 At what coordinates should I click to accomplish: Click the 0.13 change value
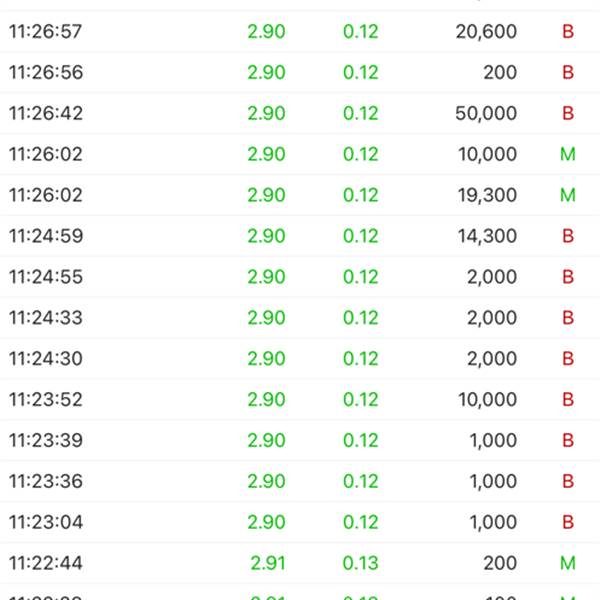[360, 563]
